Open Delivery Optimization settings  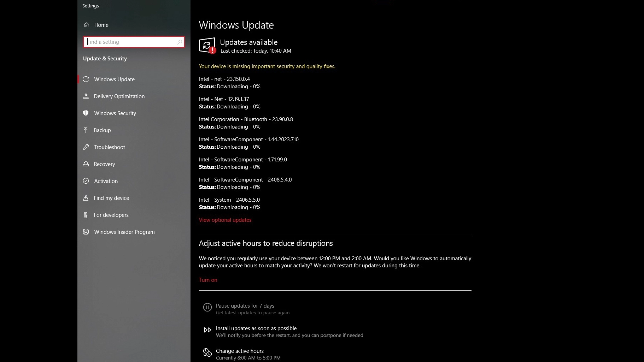134,96
